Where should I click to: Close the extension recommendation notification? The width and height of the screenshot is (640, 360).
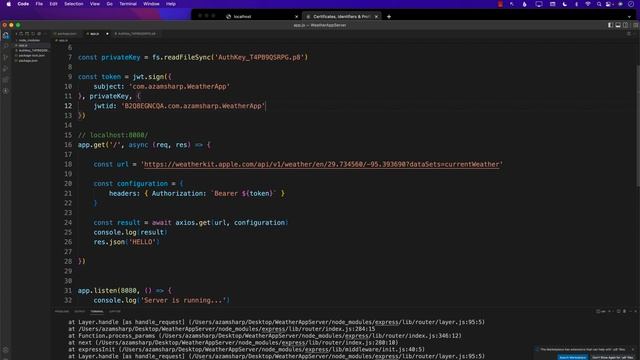(x=633, y=349)
